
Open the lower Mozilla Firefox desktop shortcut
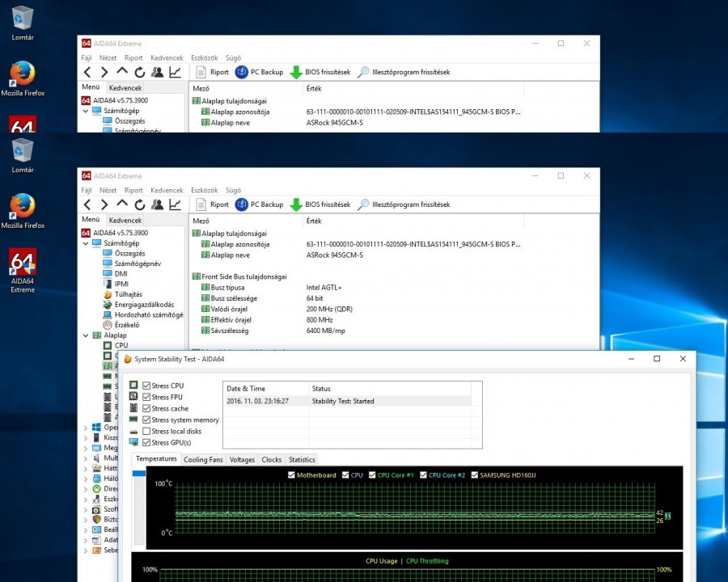coord(23,211)
